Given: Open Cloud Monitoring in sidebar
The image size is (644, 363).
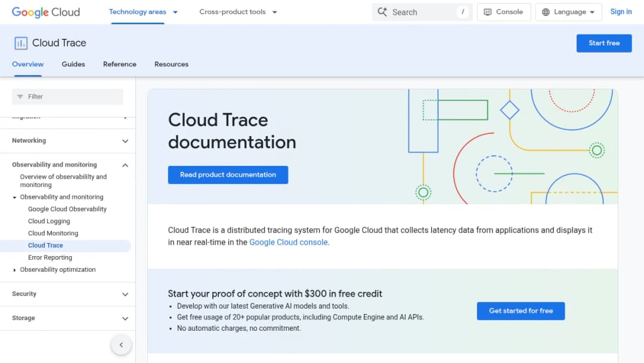Looking at the screenshot, I should (53, 233).
